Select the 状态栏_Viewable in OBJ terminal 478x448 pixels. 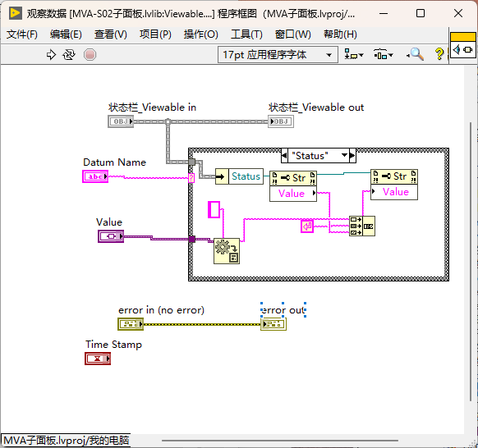click(121, 121)
